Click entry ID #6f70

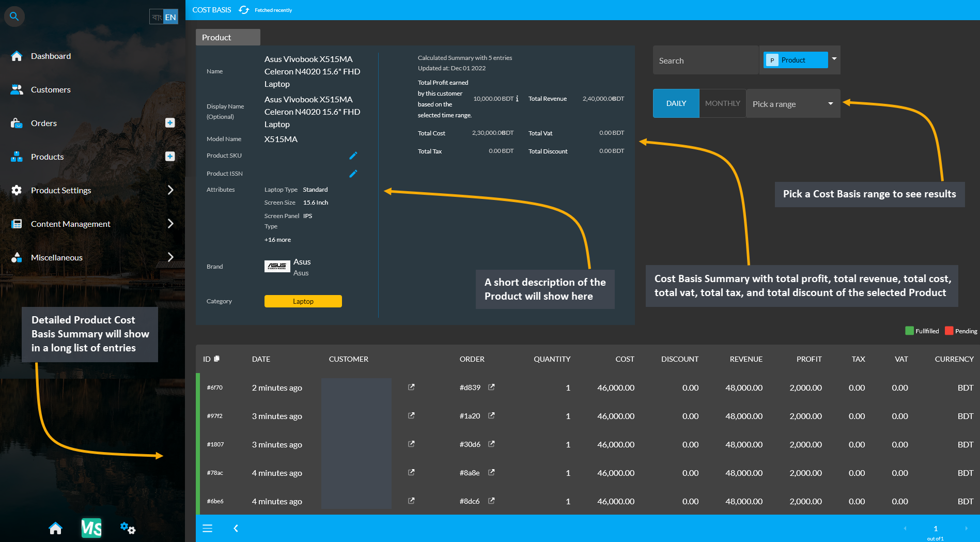(215, 388)
